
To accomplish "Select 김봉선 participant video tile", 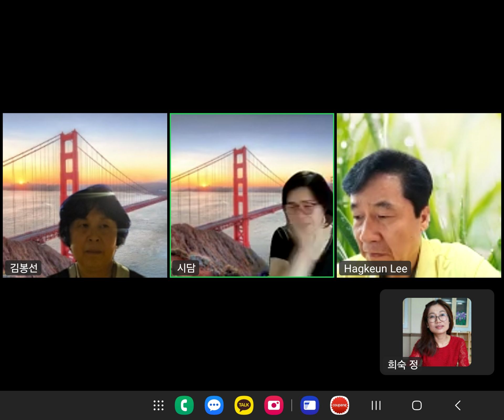I will (85, 195).
